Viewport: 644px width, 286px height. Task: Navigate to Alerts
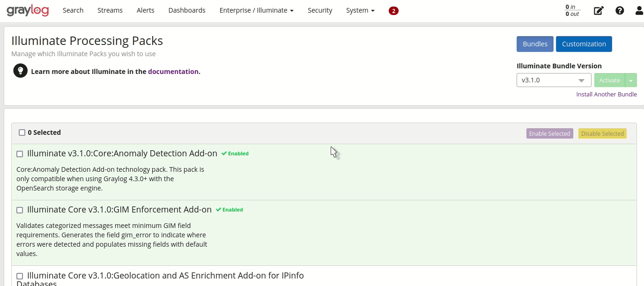click(146, 10)
